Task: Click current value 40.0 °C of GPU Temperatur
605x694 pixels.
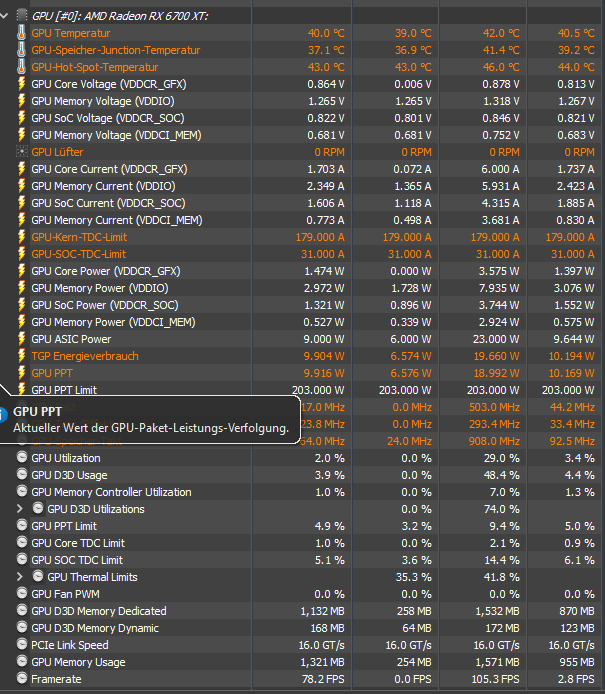Action: [326, 33]
